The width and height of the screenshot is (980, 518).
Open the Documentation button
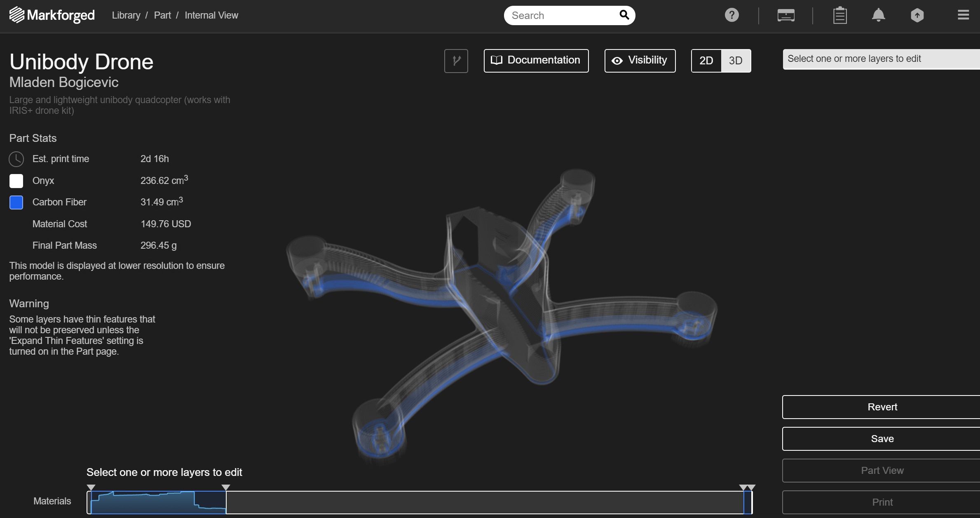536,61
